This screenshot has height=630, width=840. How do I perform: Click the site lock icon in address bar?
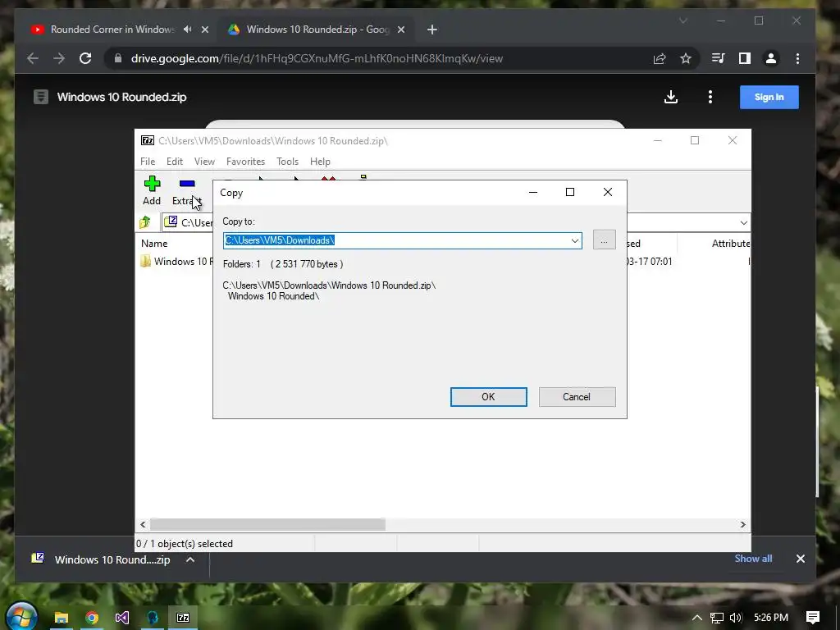118,58
